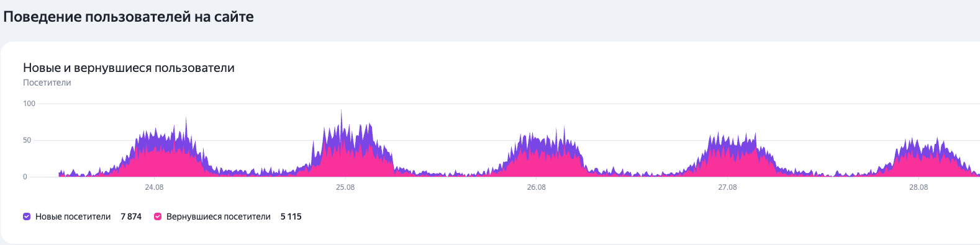Select the 26.08 date on the axis
The height and width of the screenshot is (245, 980).
537,187
